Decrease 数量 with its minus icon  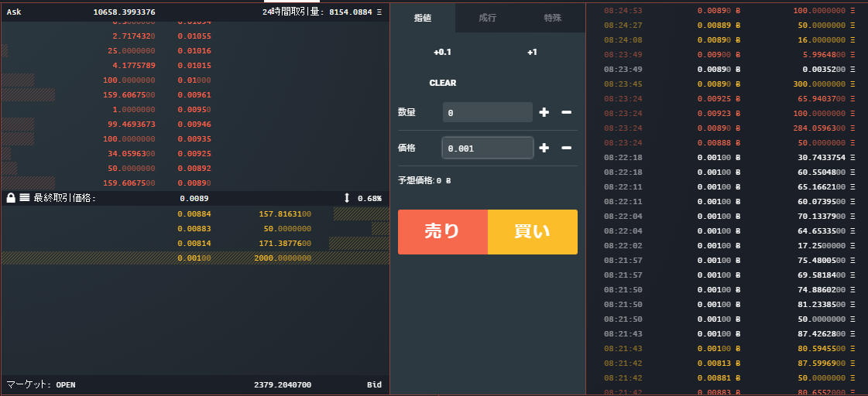coord(566,112)
